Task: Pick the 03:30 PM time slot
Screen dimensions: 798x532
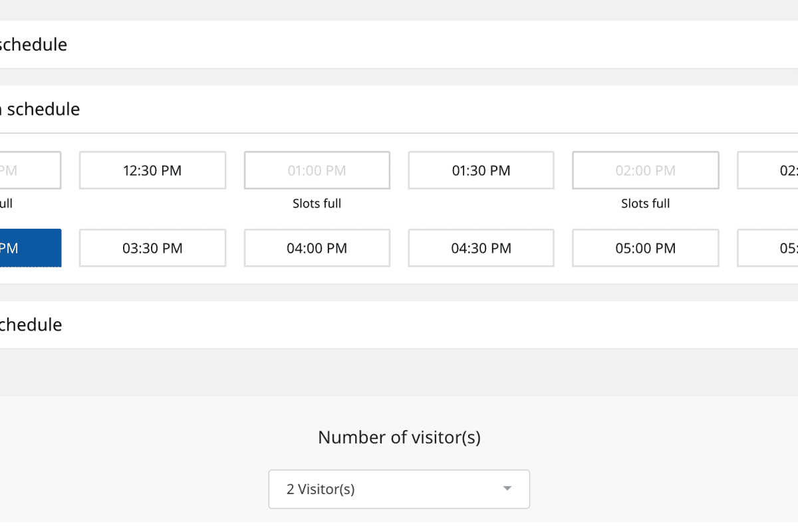Action: pos(152,248)
